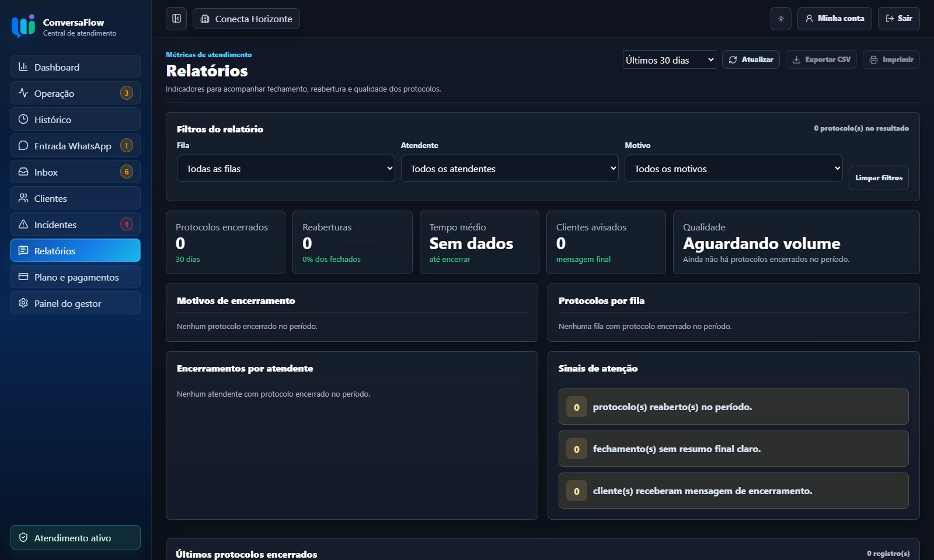This screenshot has height=560, width=934.
Task: Click the ConversaFlow logo icon
Action: tap(23, 26)
